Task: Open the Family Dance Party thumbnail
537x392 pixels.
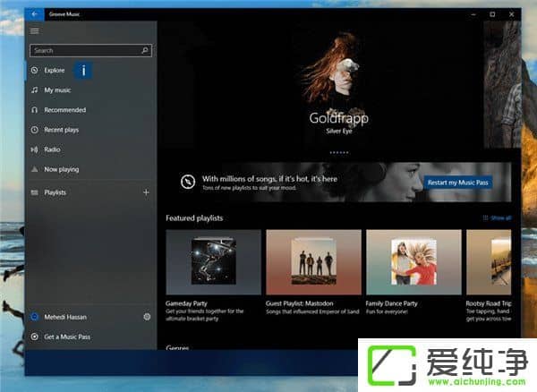Action: (413, 262)
